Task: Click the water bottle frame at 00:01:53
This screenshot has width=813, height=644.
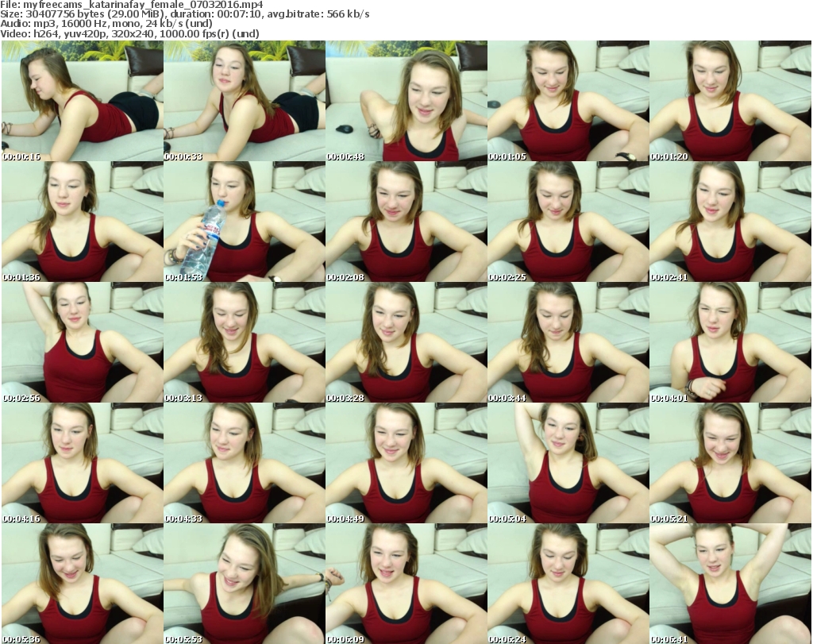Action: click(x=244, y=222)
